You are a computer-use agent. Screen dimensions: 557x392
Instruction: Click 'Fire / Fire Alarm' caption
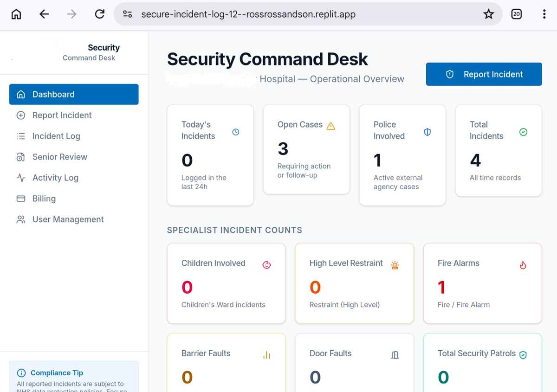click(x=464, y=305)
